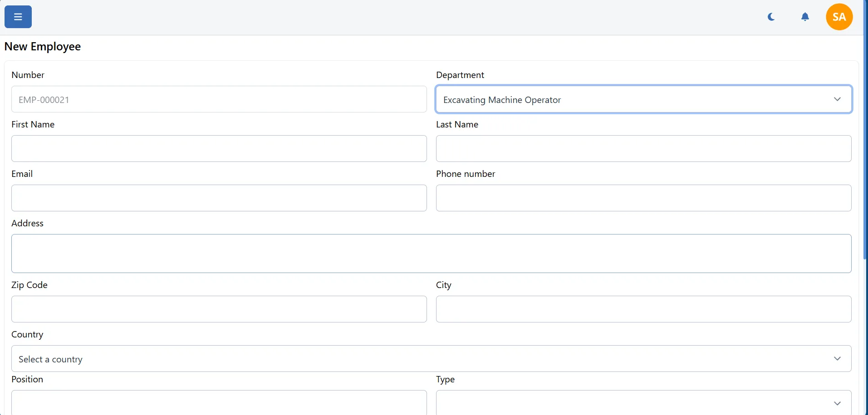Toggle dark mode with moon icon
The height and width of the screenshot is (415, 868).
pos(771,17)
